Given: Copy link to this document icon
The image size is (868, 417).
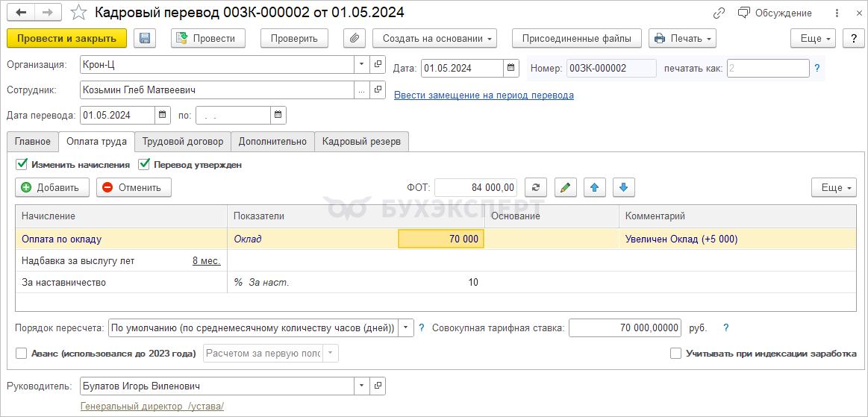Looking at the screenshot, I should [x=719, y=13].
